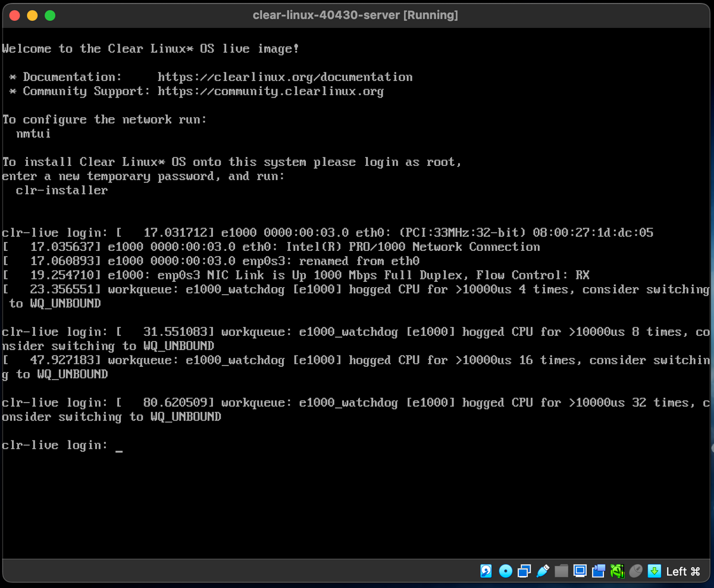Click the virtual displays indicator icon
This screenshot has width=714, height=588.
[x=580, y=571]
